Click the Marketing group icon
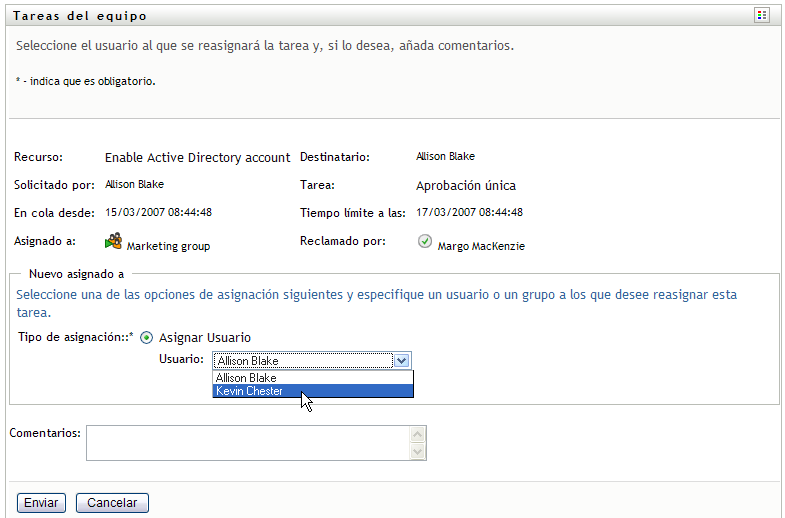785x518 pixels. click(113, 241)
